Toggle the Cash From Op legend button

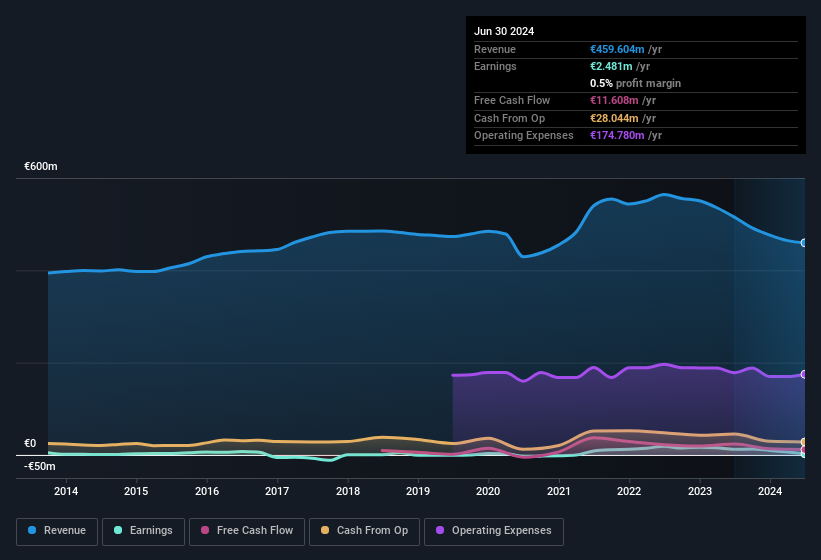pyautogui.click(x=364, y=531)
